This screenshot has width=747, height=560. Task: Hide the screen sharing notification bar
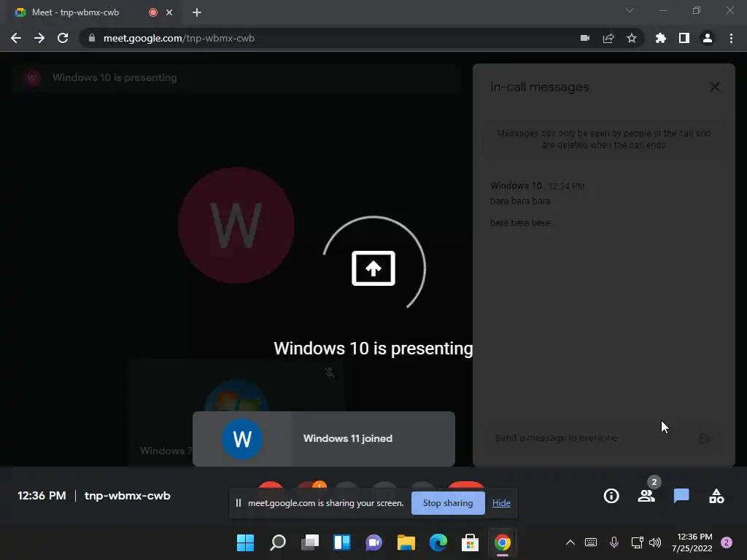501,503
